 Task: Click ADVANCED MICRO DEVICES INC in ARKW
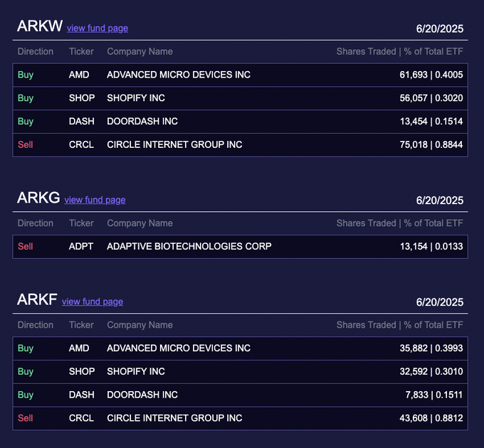[179, 75]
